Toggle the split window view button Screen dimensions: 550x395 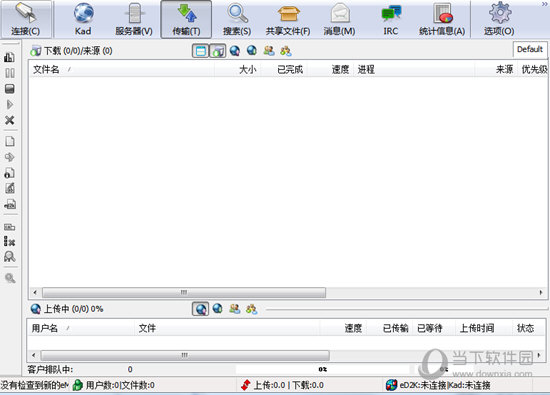(x=201, y=51)
